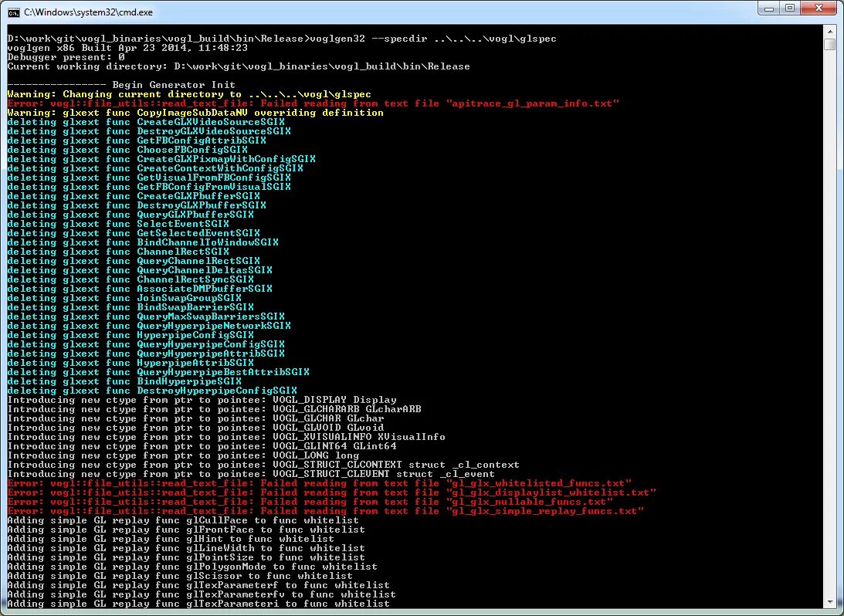Click the cmd.exe icon in the title bar

coord(13,12)
